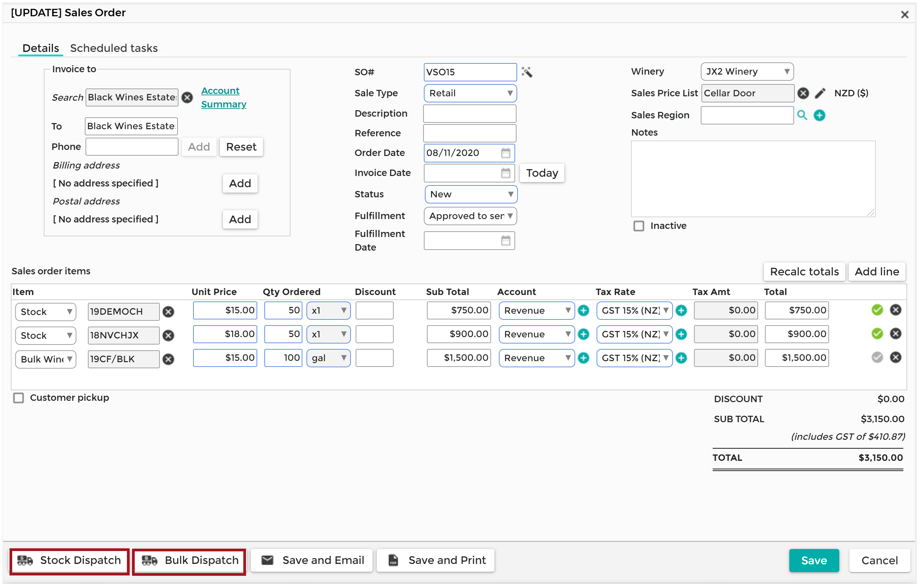Viewport: 920px width, 588px height.
Task: Clear the 18NVCHJX item selection
Action: pyautogui.click(x=168, y=335)
